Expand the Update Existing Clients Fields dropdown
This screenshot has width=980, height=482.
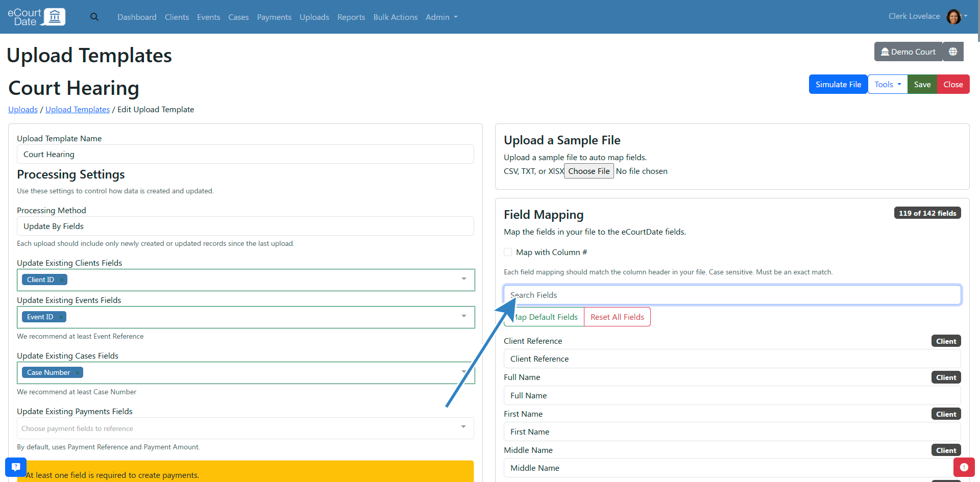tap(464, 279)
